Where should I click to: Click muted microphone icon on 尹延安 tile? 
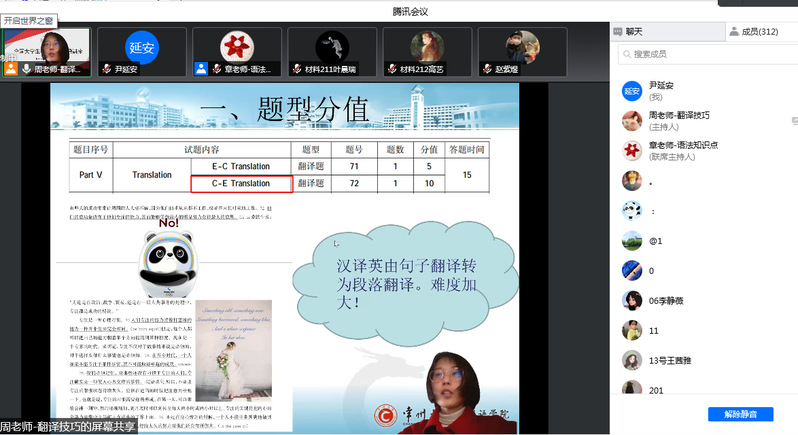click(x=106, y=69)
